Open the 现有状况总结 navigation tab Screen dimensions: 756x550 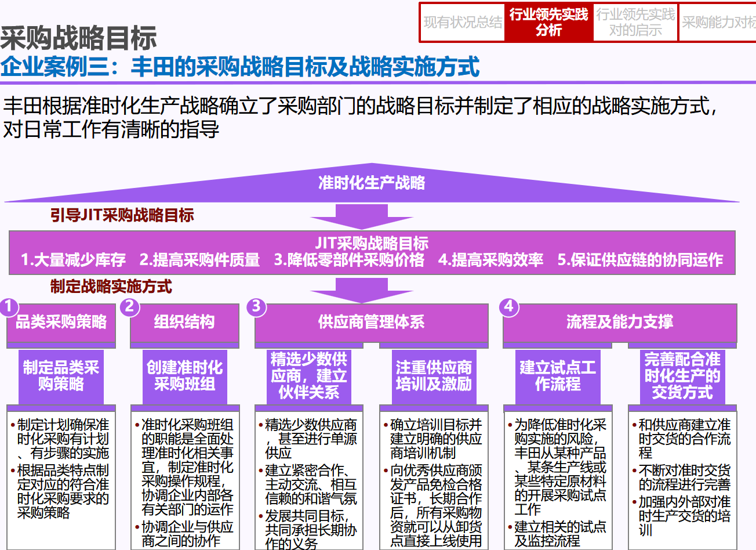point(463,23)
